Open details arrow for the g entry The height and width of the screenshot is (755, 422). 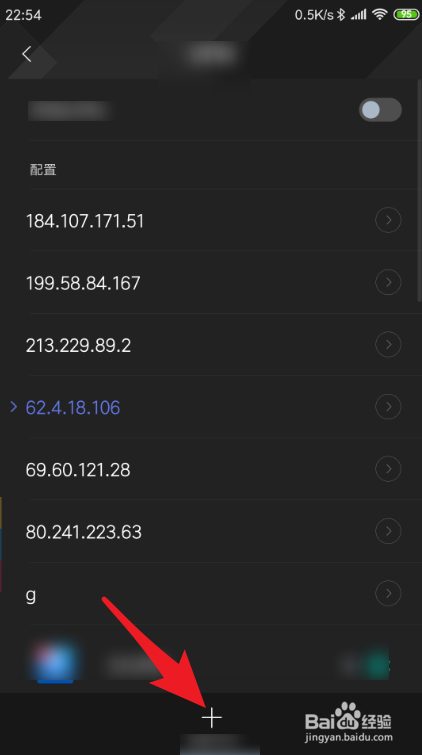388,593
